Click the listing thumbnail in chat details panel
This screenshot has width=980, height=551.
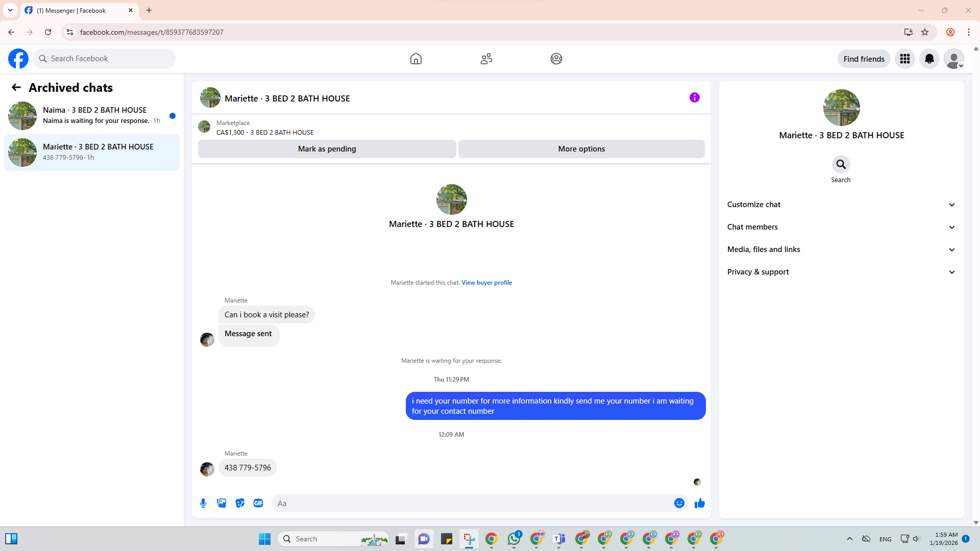coord(841,108)
